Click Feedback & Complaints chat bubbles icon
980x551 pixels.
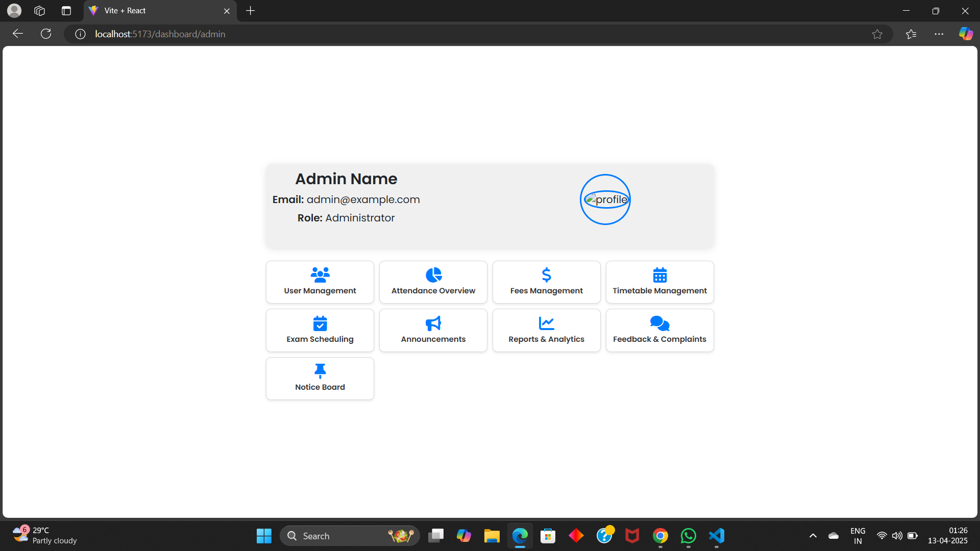[x=659, y=323]
